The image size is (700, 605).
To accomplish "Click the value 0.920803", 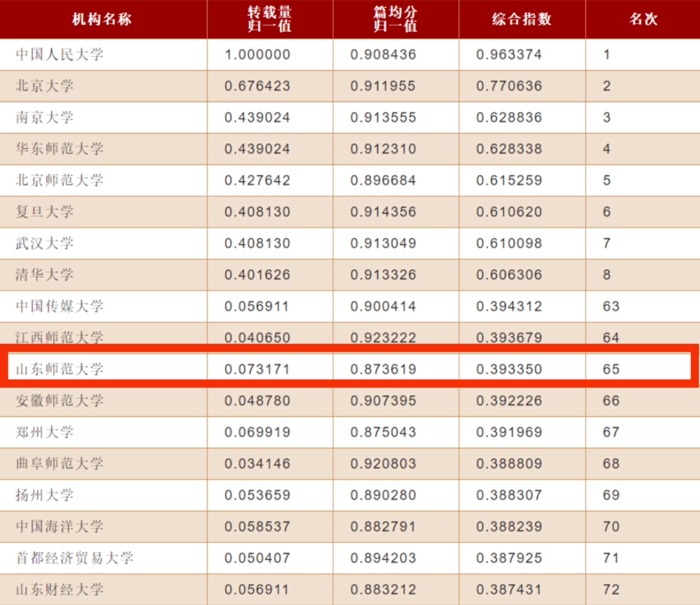I will 384,464.
